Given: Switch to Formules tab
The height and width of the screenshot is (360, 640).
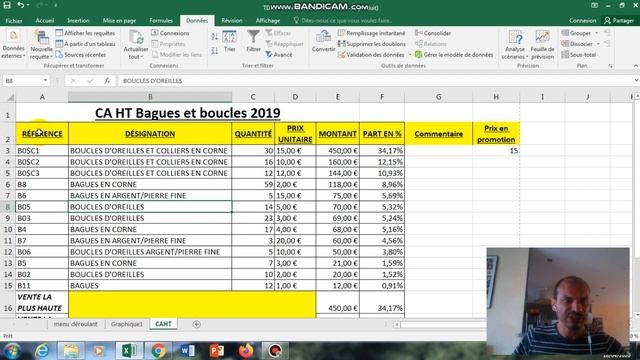Looking at the screenshot, I should pyautogui.click(x=161, y=20).
